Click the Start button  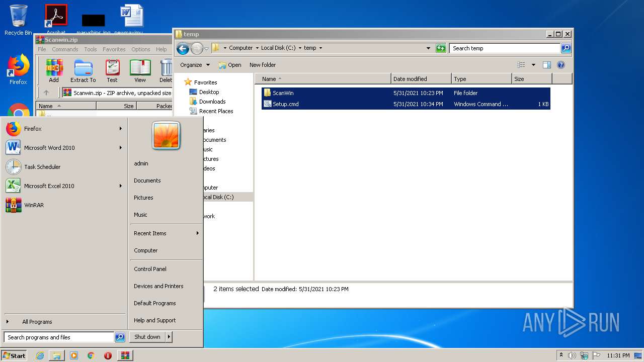click(x=14, y=355)
